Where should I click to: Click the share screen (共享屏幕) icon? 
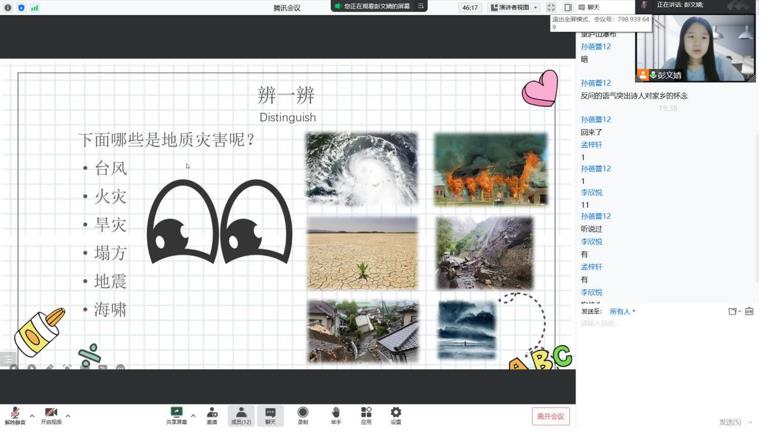point(176,414)
